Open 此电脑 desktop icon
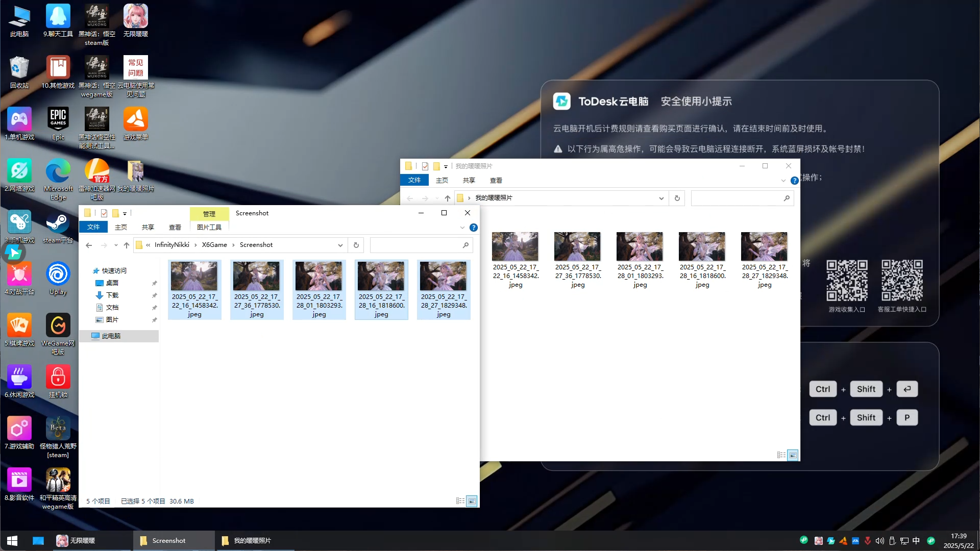 [x=19, y=21]
